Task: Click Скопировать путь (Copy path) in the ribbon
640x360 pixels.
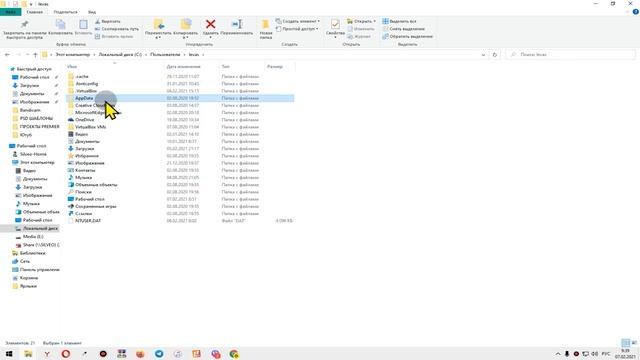Action: (x=117, y=29)
